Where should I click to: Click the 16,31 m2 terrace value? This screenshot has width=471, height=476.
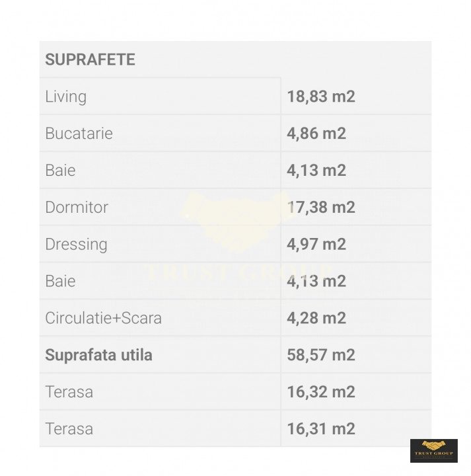[x=321, y=429]
